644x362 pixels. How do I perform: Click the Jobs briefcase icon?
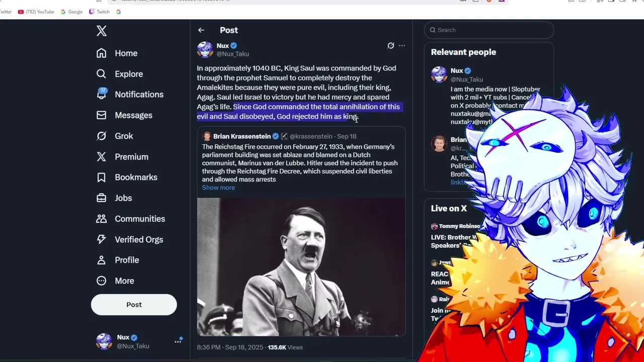coord(102,198)
